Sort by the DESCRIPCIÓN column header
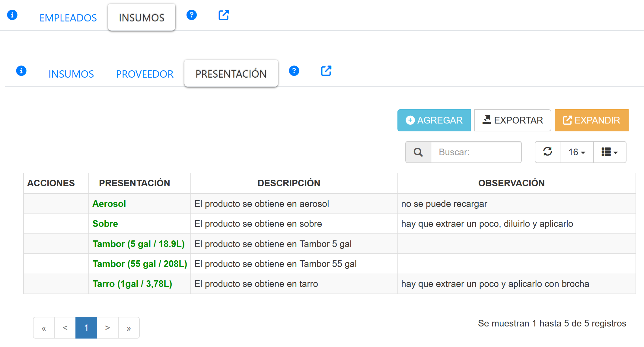Screen dimensions: 644x347 point(289,183)
